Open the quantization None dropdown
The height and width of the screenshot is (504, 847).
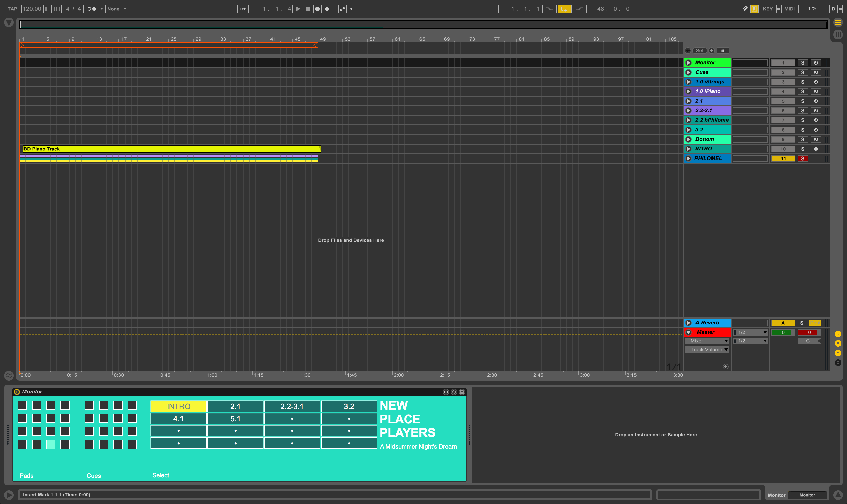coord(116,9)
